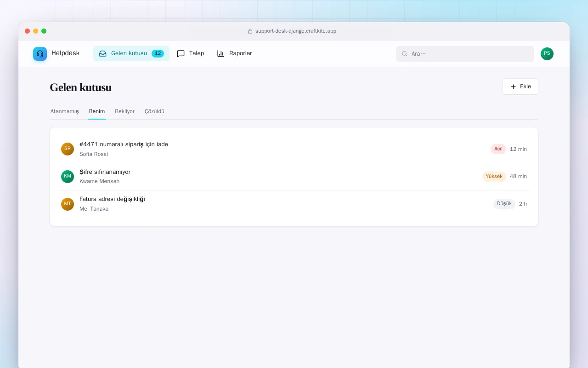Click the name Kwame Mensah
The height and width of the screenshot is (368, 588).
click(100, 181)
